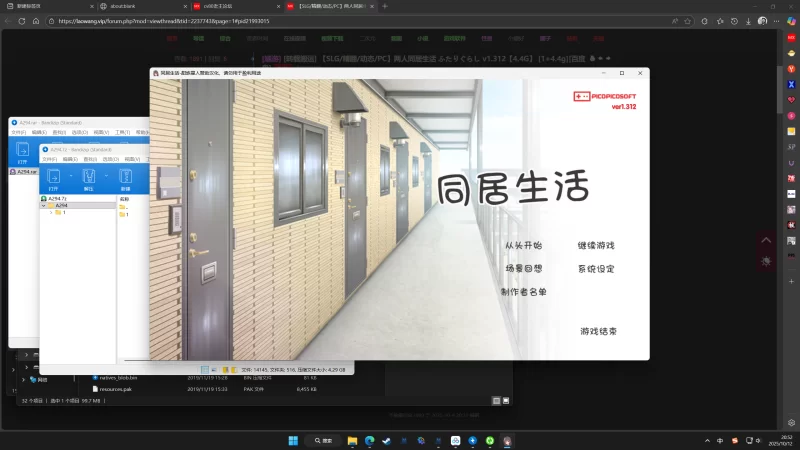Open browser history icon
Image resolution: width=800 pixels, height=450 pixels.
pyautogui.click(x=734, y=21)
